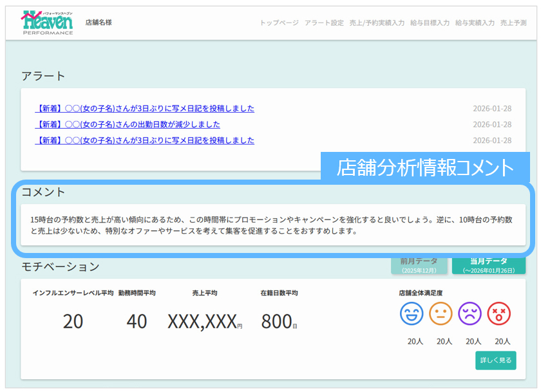Navigate to 給与目標入力
This screenshot has height=392, width=541.
click(430, 23)
